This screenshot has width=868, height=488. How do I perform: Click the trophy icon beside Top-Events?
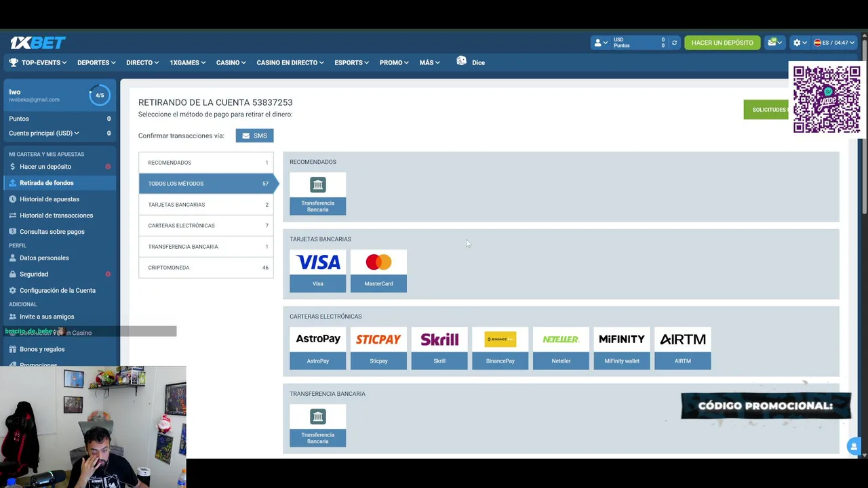[14, 62]
